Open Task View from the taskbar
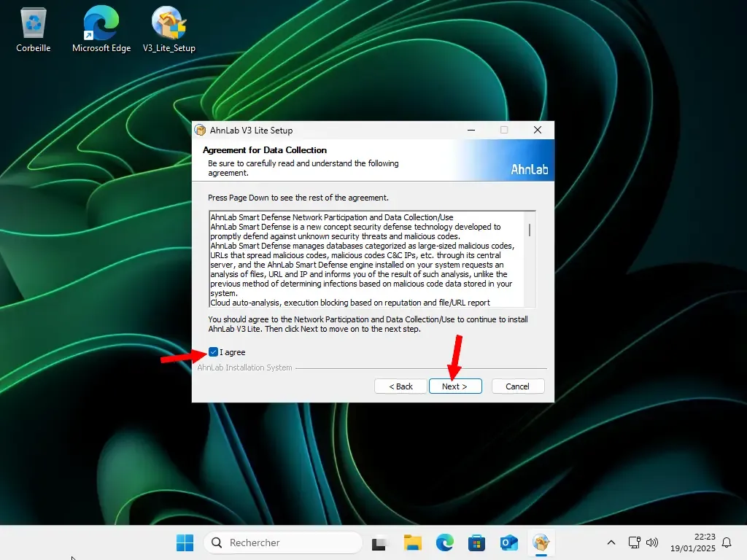 coord(379,542)
